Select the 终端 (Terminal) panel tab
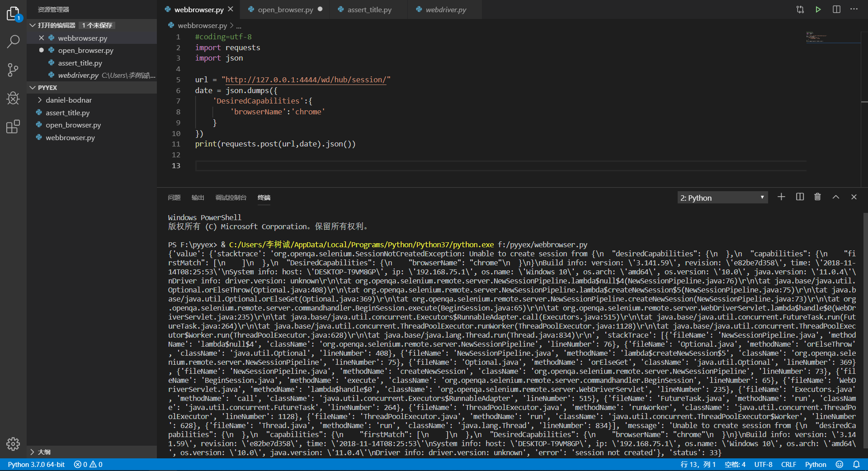The height and width of the screenshot is (471, 868). (264, 198)
